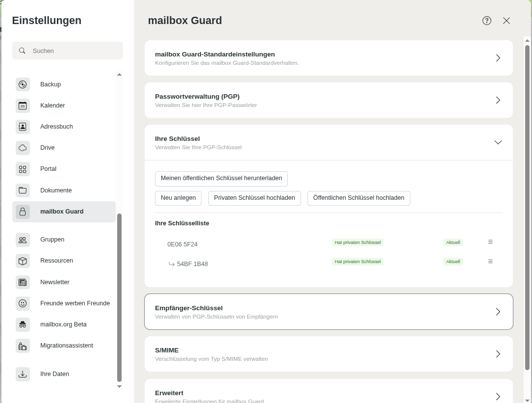Click the magnifier icon in search box

pos(22,51)
